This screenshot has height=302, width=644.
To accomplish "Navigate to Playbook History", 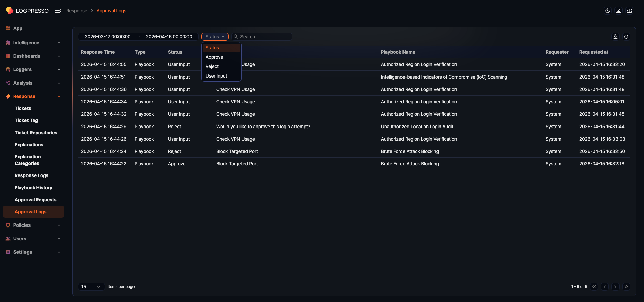I will (33, 188).
